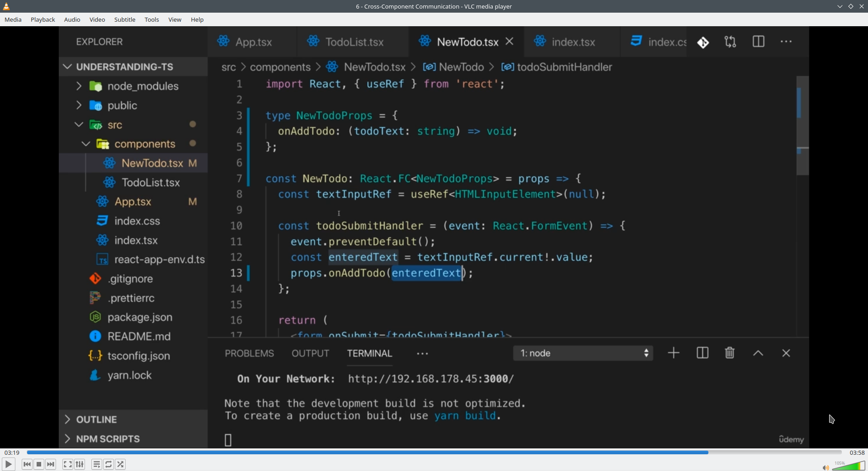Open README.md in the explorer
Image resolution: width=868 pixels, height=471 pixels.
133,337
